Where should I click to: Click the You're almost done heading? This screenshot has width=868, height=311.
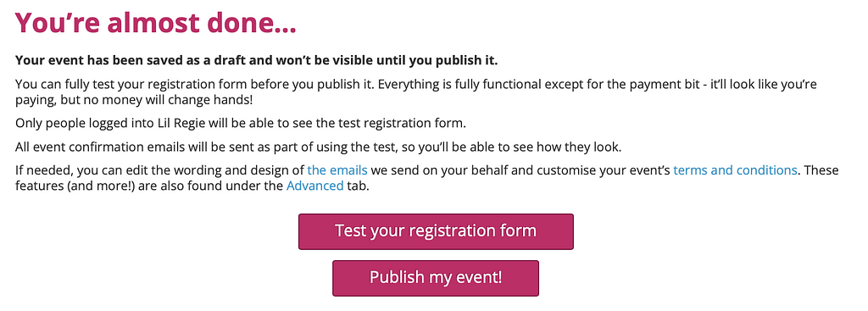156,23
